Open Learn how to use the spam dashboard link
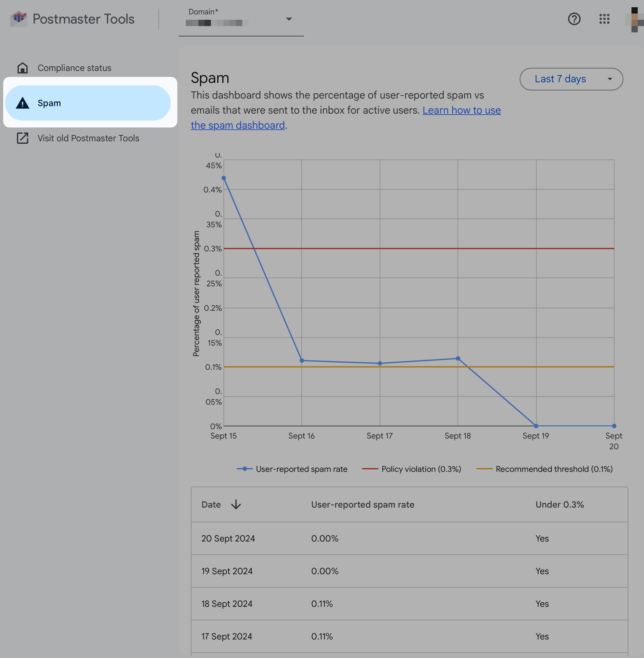This screenshot has width=644, height=658. (461, 110)
